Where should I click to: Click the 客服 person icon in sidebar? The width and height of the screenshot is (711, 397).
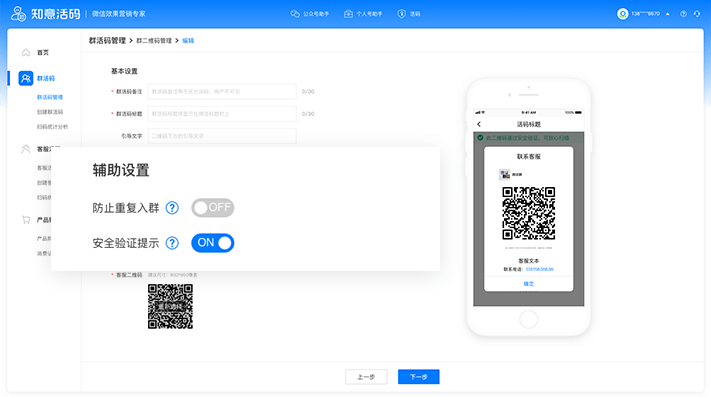tap(26, 149)
